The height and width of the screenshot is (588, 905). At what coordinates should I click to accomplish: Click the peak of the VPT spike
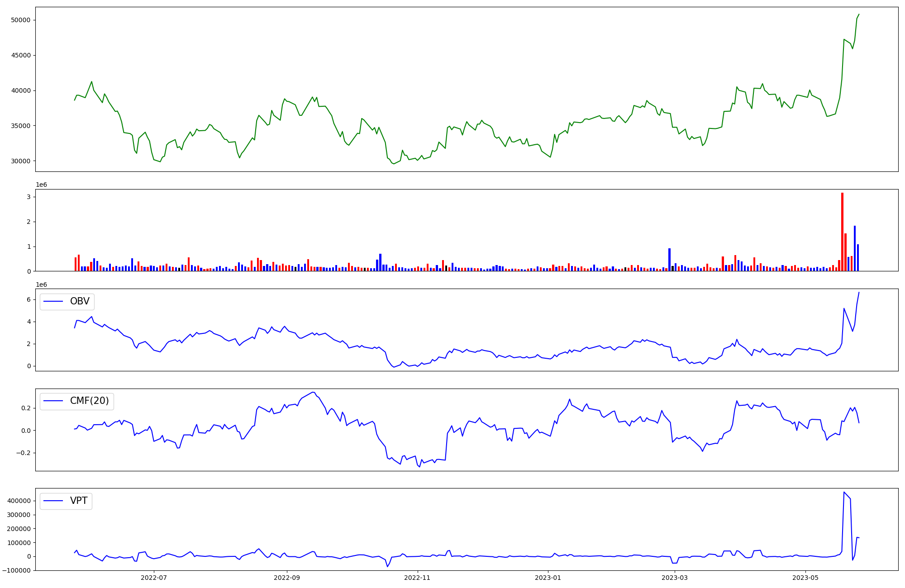point(844,492)
